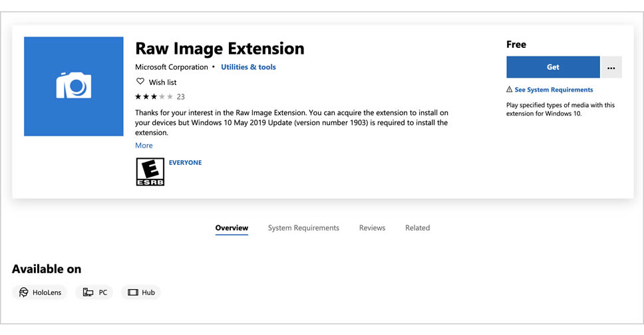Image resolution: width=644 pixels, height=335 pixels.
Task: Click the ratings count of 23
Action: pos(181,96)
